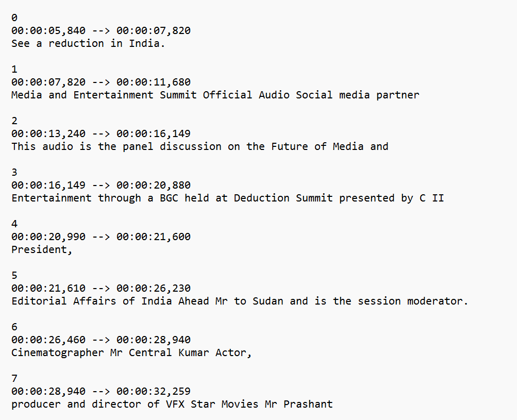Click the 'producer and director of VFX' line
This screenshot has height=420, width=517.
pos(172,404)
